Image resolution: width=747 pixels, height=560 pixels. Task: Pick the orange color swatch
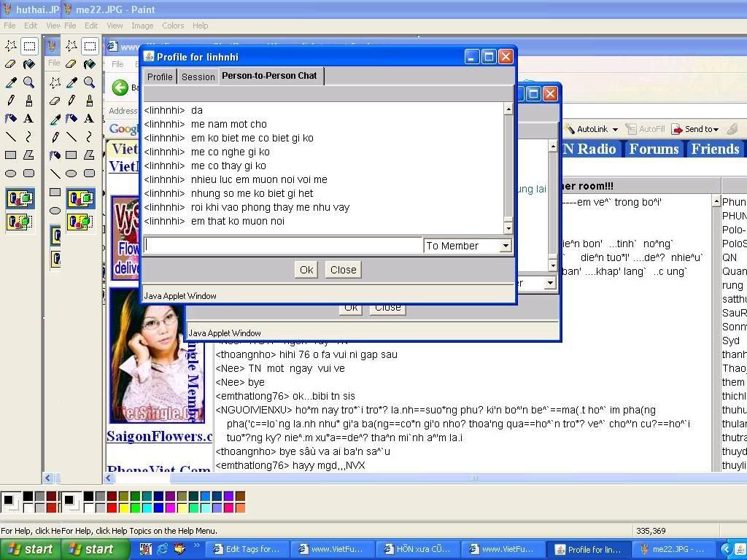241,507
